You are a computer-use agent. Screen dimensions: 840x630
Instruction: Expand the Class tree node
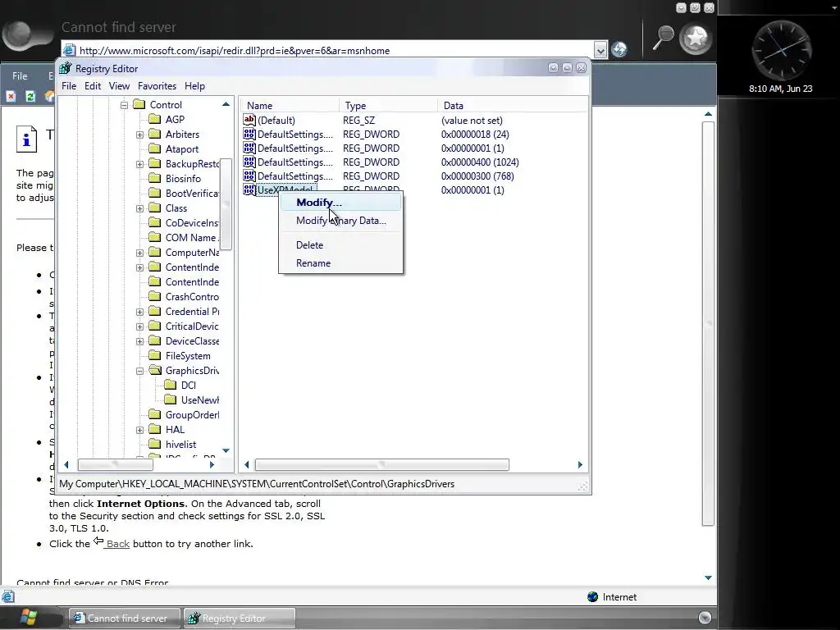pyautogui.click(x=139, y=208)
